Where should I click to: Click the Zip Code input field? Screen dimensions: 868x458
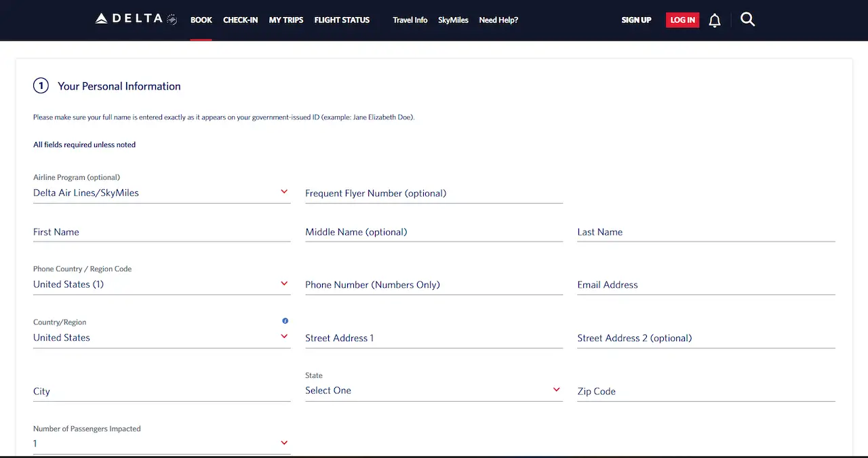705,392
